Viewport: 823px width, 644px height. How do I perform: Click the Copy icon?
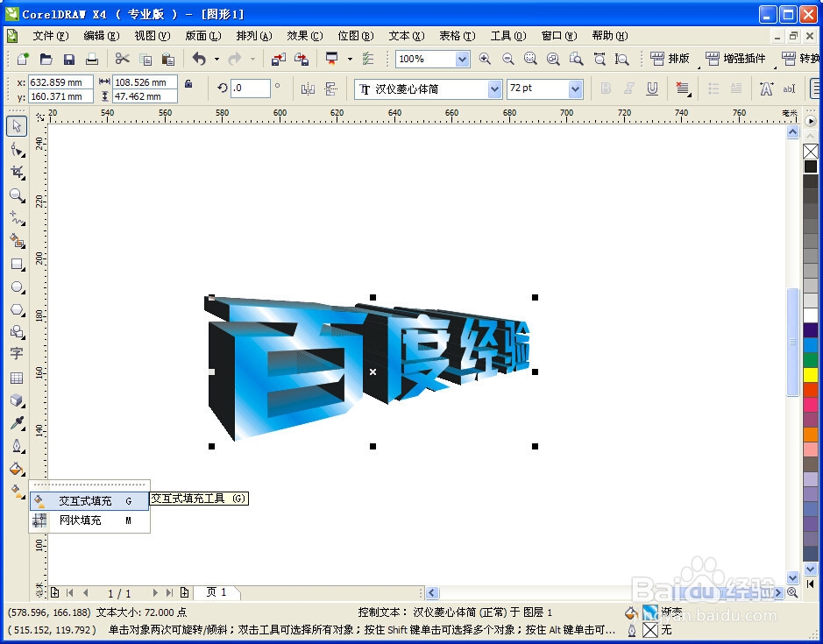pyautogui.click(x=145, y=59)
